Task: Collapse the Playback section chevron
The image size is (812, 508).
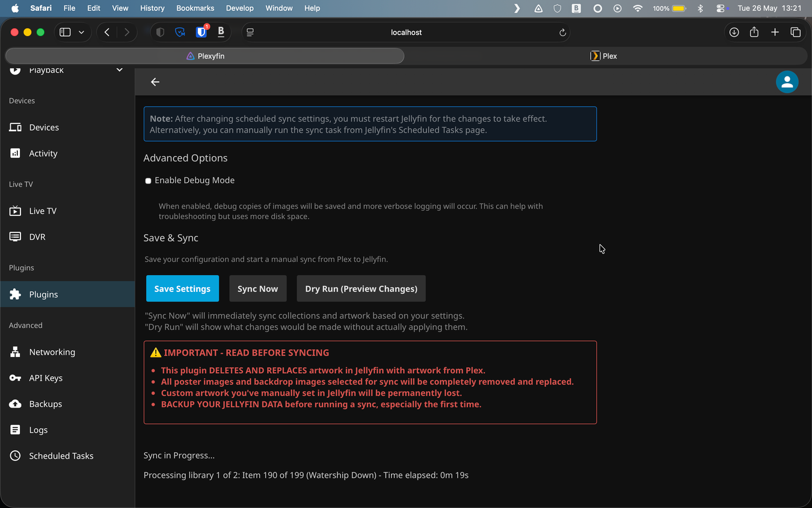Action: [120, 70]
